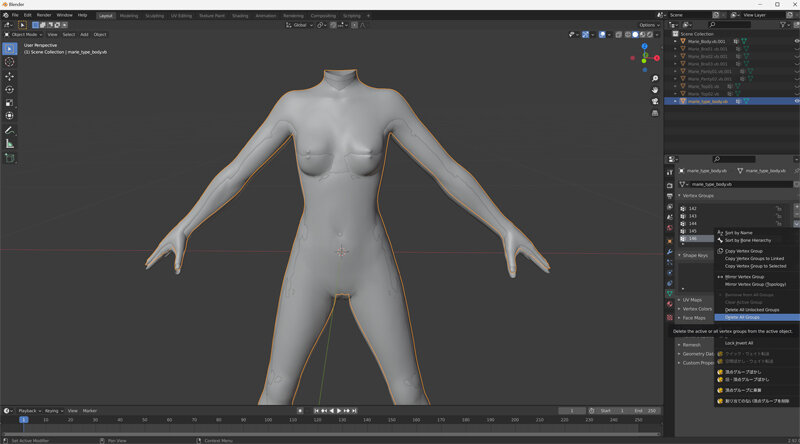Screen dimensions: 800x444
Task: Expand the Vertex Groups panel header
Action: click(696, 196)
